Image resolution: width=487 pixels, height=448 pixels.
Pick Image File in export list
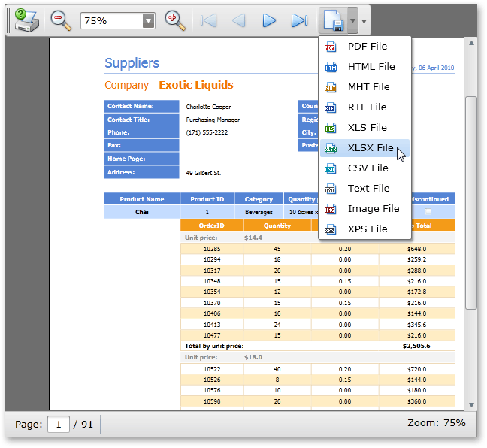coord(373,209)
